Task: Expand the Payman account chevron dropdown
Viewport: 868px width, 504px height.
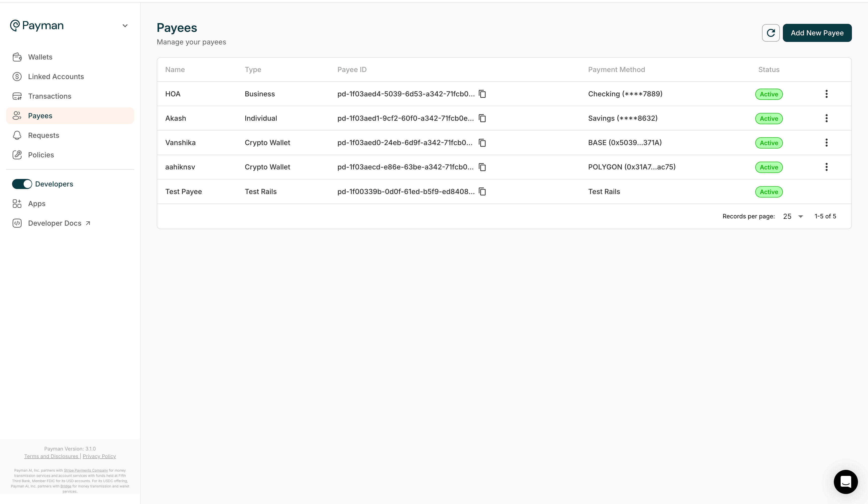Action: (125, 26)
